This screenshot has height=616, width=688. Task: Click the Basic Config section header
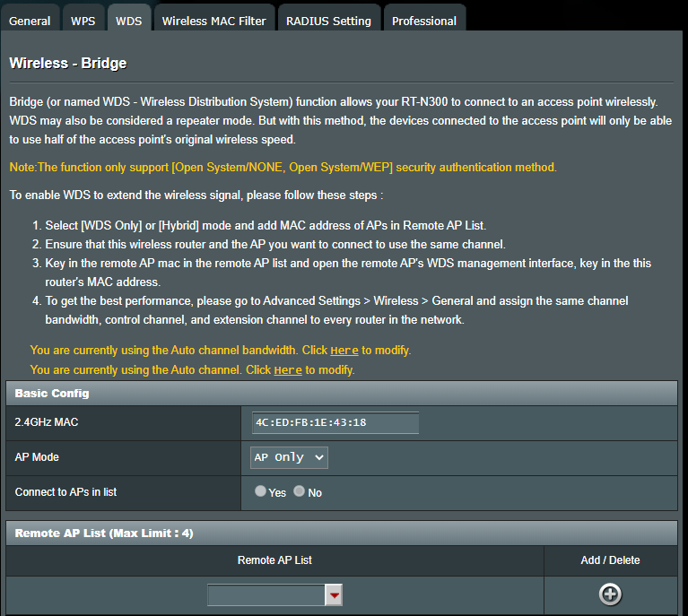342,393
